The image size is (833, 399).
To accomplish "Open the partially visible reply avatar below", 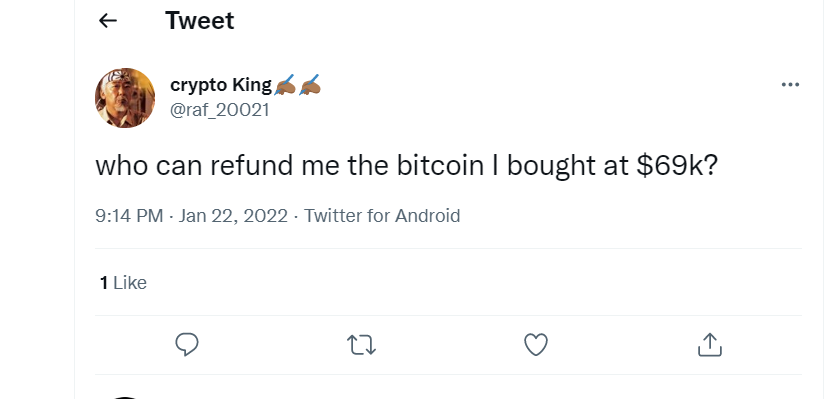I will point(125,397).
